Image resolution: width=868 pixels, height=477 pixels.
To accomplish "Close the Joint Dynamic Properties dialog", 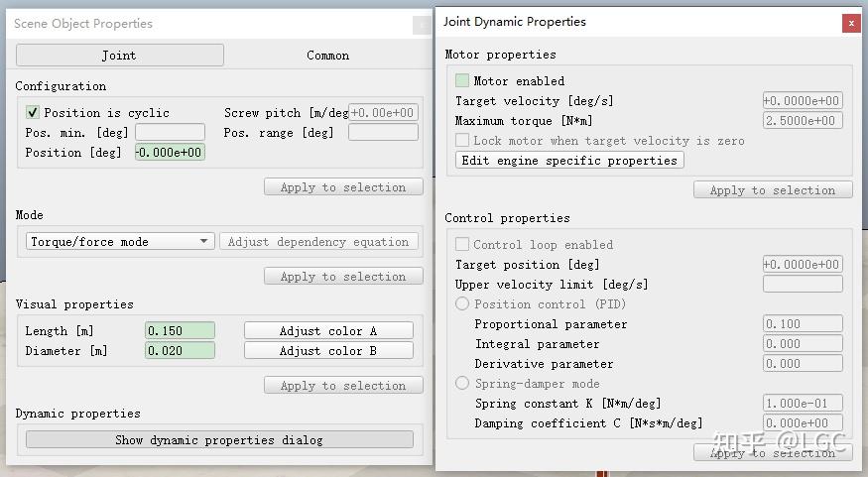I will pyautogui.click(x=850, y=23).
